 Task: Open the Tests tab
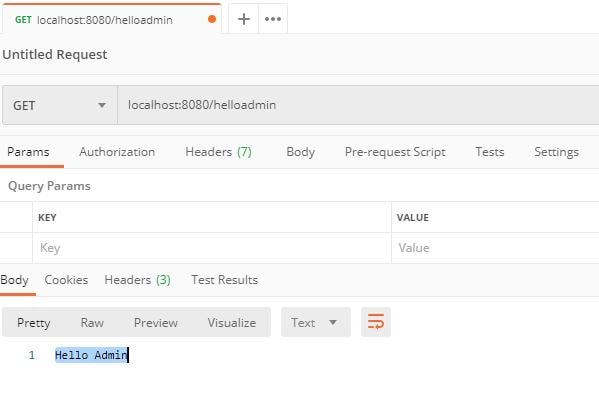tap(490, 152)
